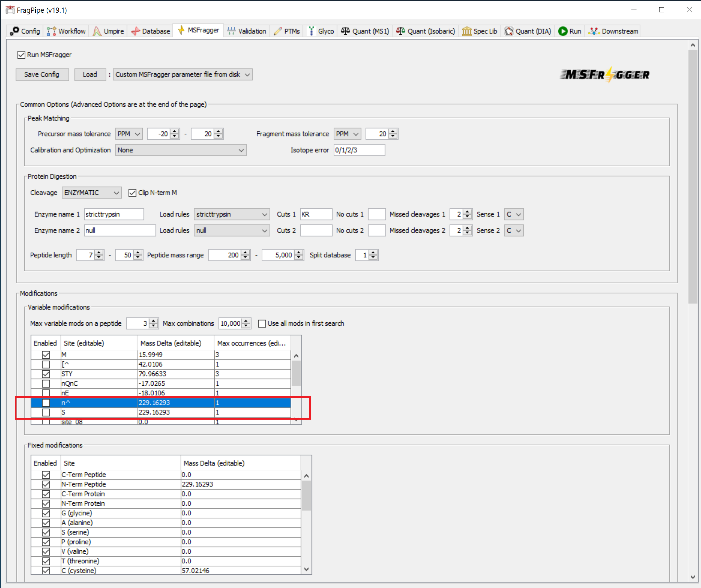Screen dimensions: 701x588
Task: Click the Glyco tab icon
Action: (x=311, y=31)
